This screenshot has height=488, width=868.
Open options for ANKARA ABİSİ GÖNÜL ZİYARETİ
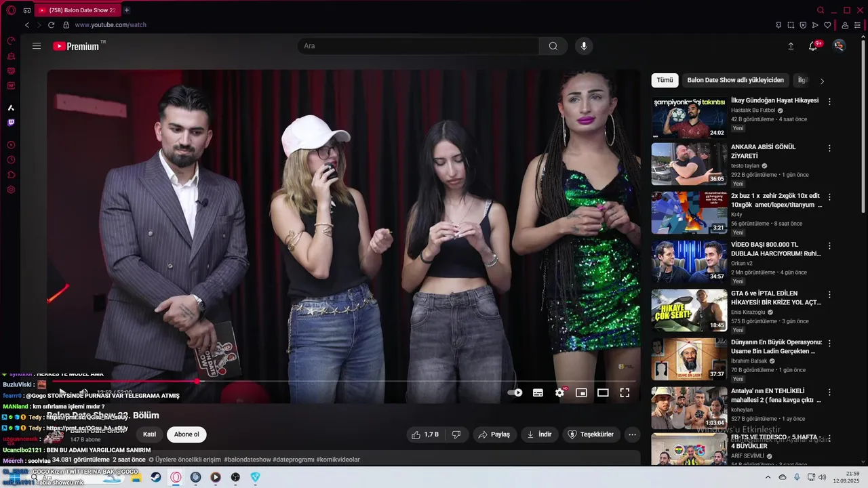[829, 148]
